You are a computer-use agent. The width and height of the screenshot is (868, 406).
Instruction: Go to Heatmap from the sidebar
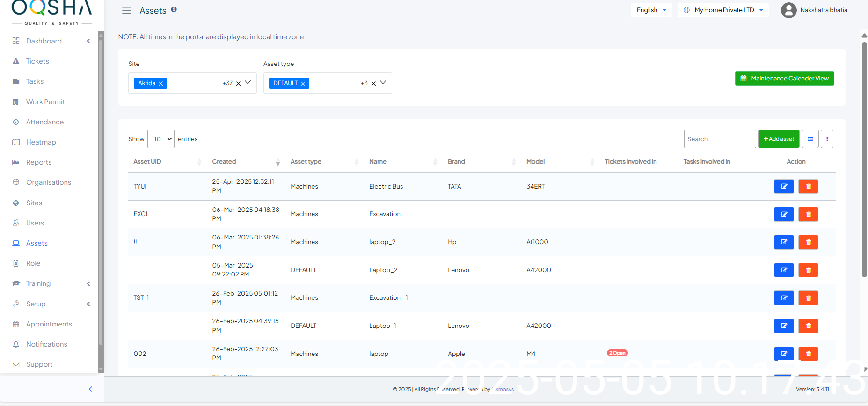(x=41, y=142)
